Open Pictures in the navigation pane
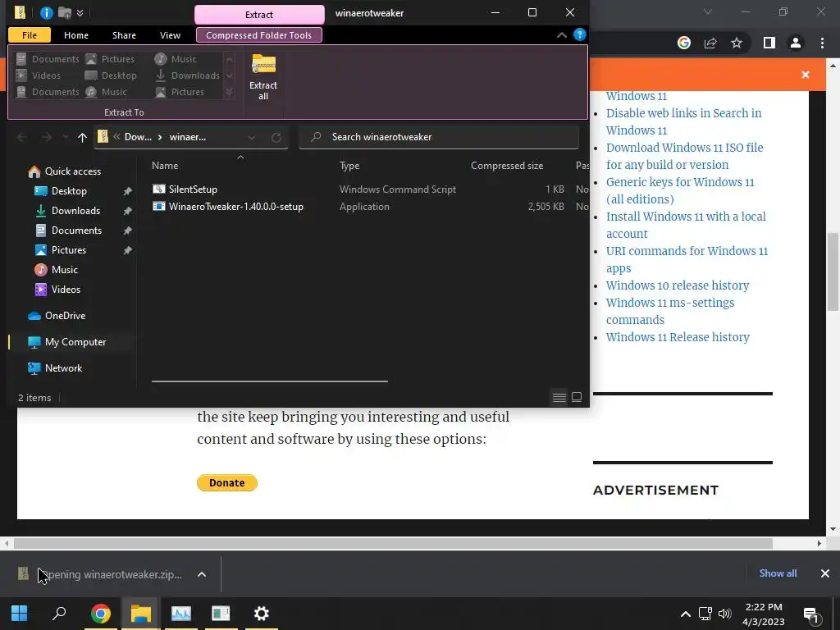This screenshot has height=630, width=840. [x=69, y=250]
